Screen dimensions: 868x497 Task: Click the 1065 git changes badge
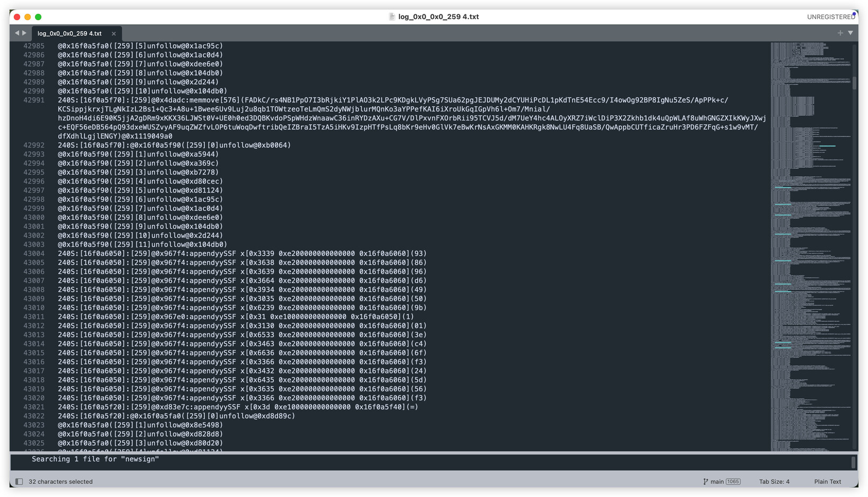click(x=733, y=482)
